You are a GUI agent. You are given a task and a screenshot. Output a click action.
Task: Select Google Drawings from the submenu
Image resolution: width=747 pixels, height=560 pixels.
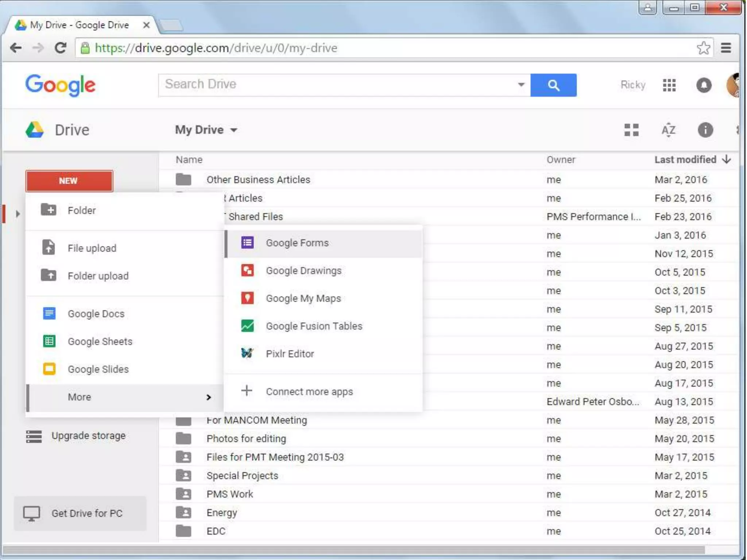tap(303, 271)
